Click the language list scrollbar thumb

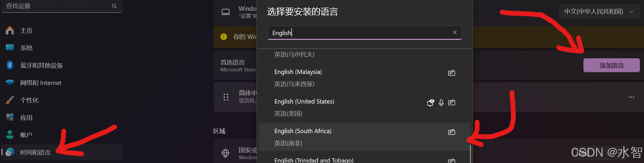[470, 154]
